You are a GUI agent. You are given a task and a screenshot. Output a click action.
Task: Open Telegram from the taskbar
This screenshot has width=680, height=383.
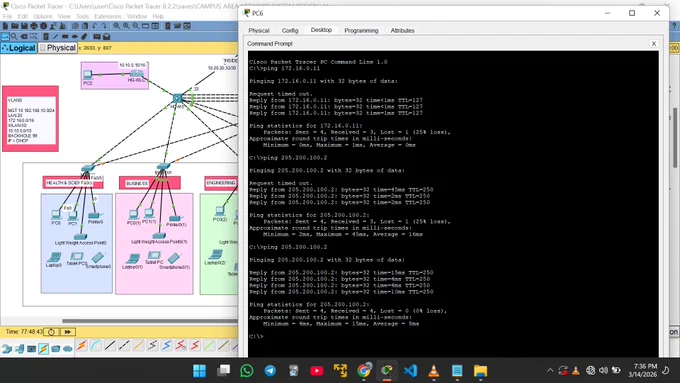[270, 371]
